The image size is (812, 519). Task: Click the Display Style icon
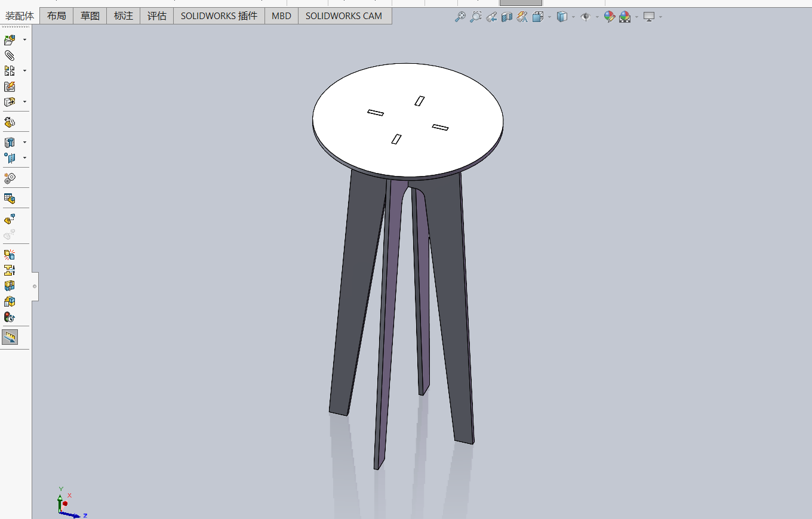point(562,17)
